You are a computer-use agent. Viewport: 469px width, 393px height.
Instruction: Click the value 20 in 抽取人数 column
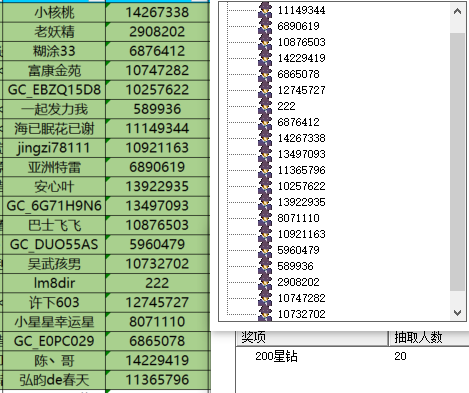[x=400, y=356]
